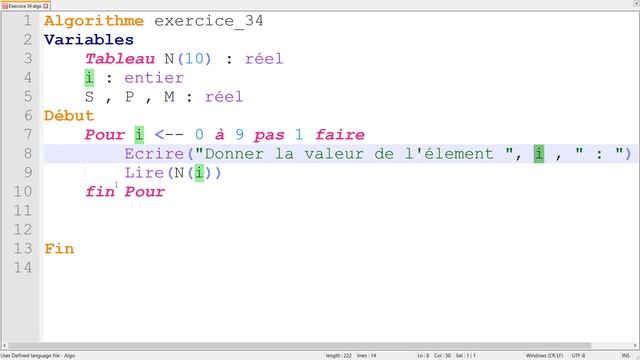This screenshot has height=360, width=640.
Task: Click the first Pour keyword on line 7
Action: pos(105,135)
